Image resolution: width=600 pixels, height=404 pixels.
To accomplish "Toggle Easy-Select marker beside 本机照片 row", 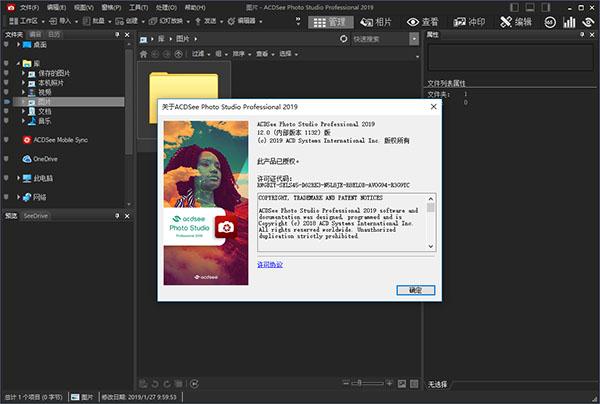I will pyautogui.click(x=6, y=83).
